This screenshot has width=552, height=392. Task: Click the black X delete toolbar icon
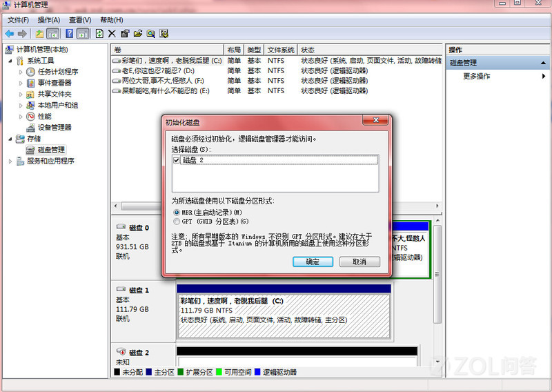tap(112, 33)
